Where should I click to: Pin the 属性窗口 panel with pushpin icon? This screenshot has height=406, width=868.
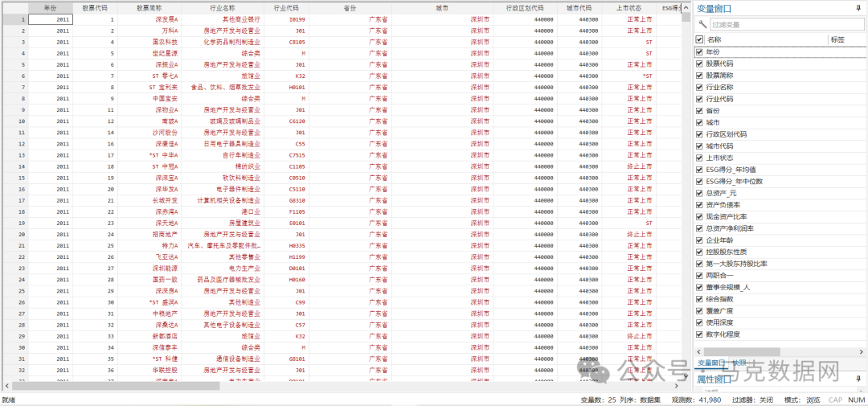858,379
